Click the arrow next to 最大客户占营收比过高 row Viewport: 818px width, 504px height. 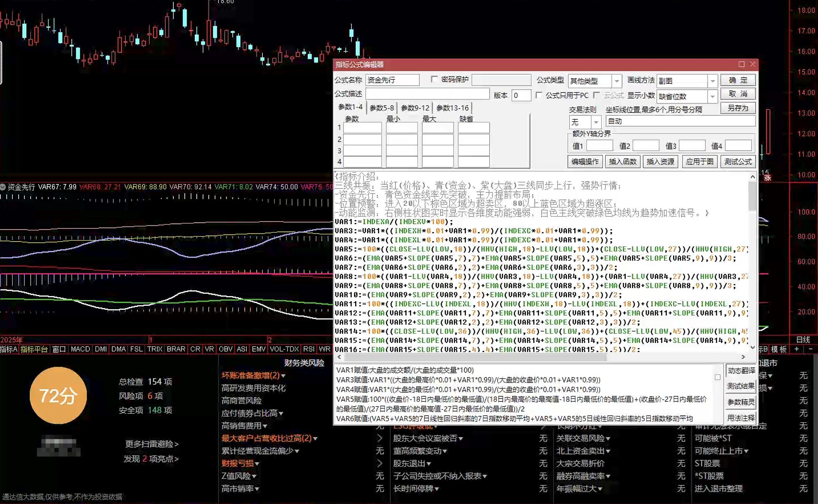(380, 438)
